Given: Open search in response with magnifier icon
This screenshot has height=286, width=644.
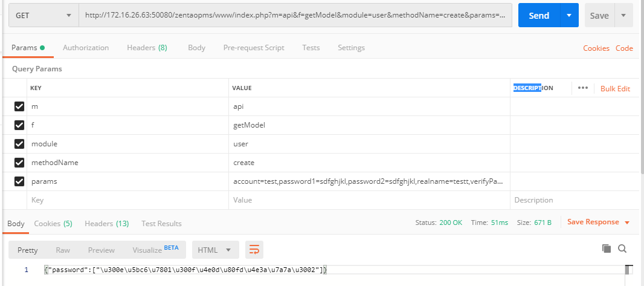Looking at the screenshot, I should point(622,249).
